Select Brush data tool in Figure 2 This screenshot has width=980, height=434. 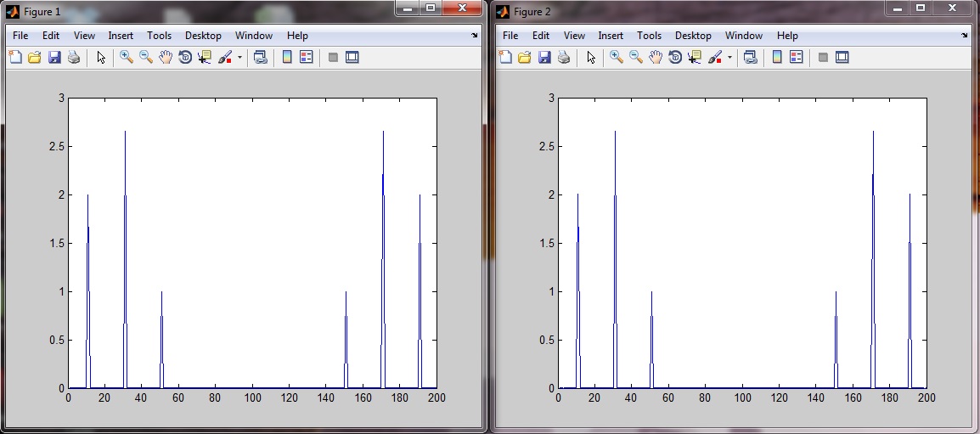(x=715, y=58)
